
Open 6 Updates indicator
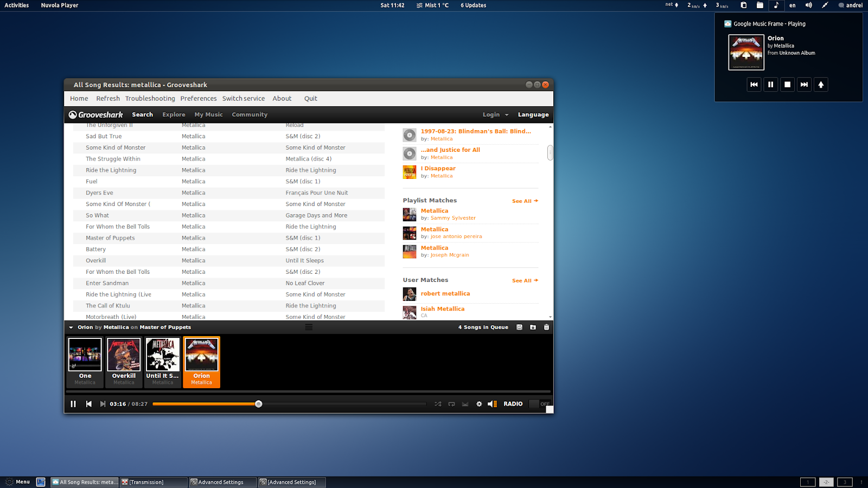point(474,5)
